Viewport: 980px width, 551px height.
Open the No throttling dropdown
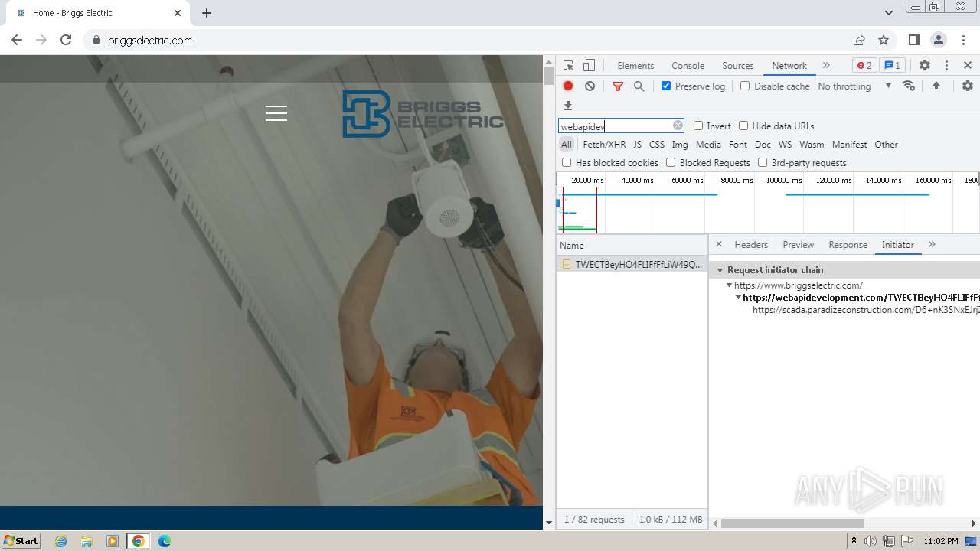click(x=854, y=86)
